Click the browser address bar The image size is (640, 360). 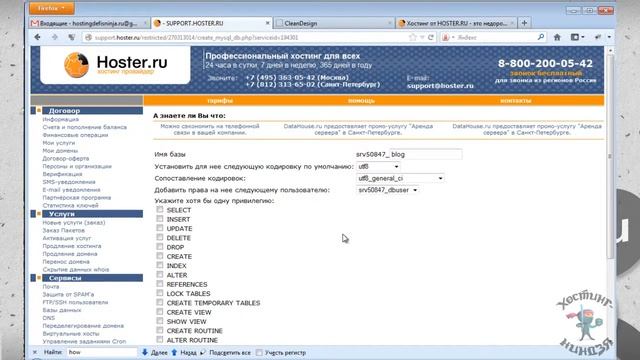pos(251,37)
